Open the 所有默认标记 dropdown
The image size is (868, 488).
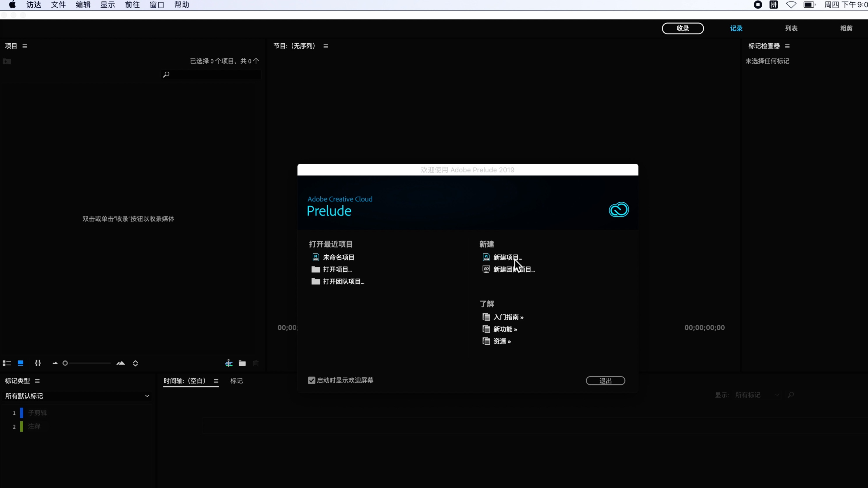coord(77,396)
